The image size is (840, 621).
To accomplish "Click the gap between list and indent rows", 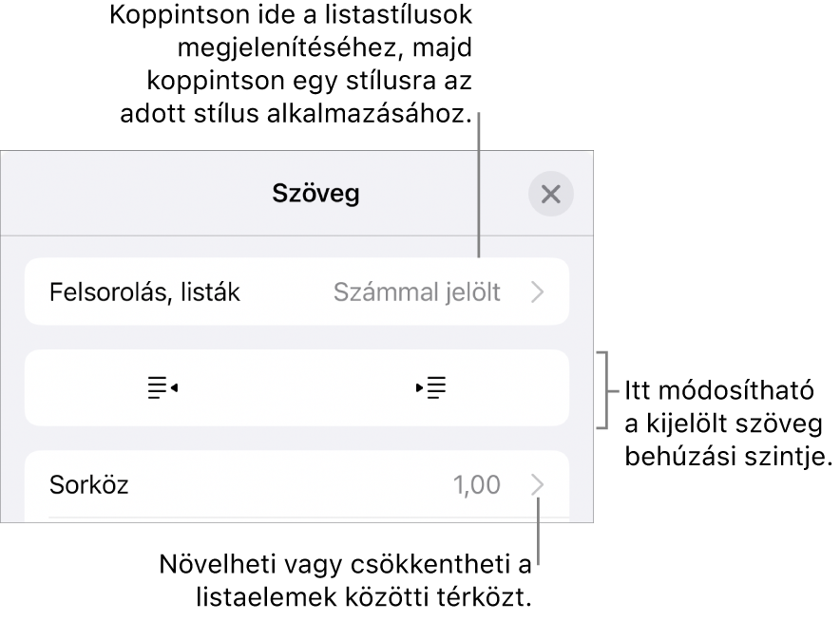I will click(x=296, y=338).
